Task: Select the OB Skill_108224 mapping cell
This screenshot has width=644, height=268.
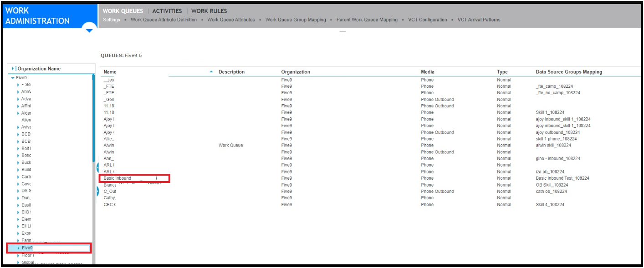Action: click(x=552, y=185)
